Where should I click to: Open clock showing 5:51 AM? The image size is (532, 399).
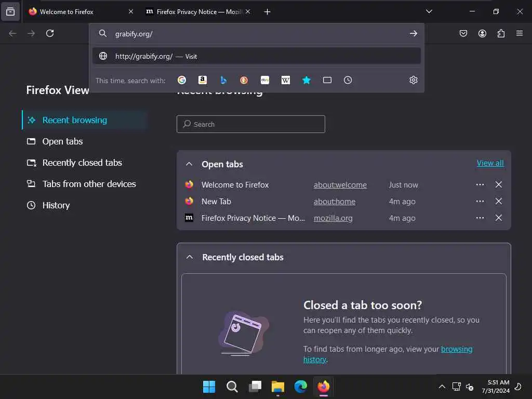(496, 387)
